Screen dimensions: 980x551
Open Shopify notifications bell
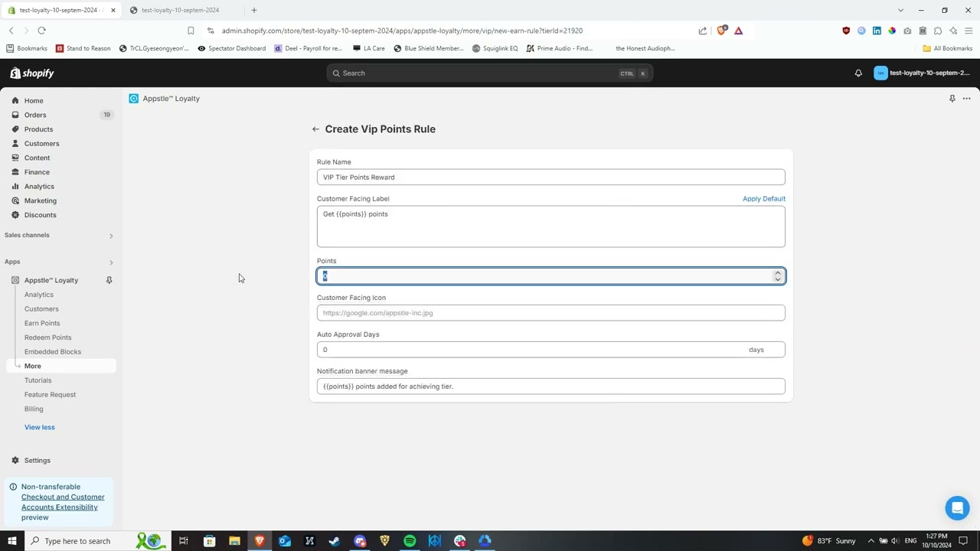coord(858,73)
